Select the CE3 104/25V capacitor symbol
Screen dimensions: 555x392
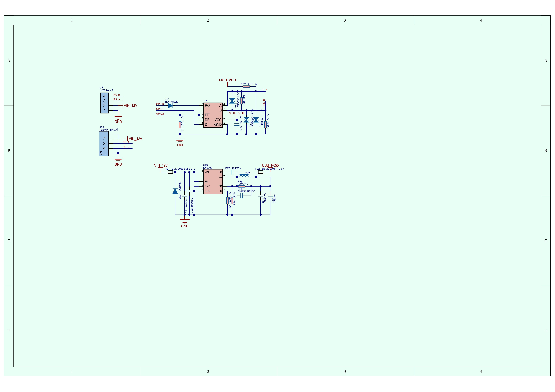(x=232, y=172)
